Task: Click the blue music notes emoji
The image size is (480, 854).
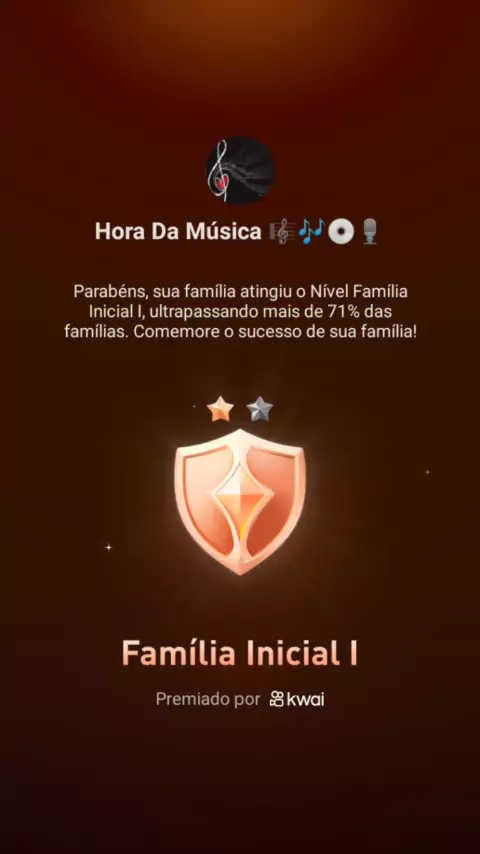Action: pyautogui.click(x=312, y=231)
